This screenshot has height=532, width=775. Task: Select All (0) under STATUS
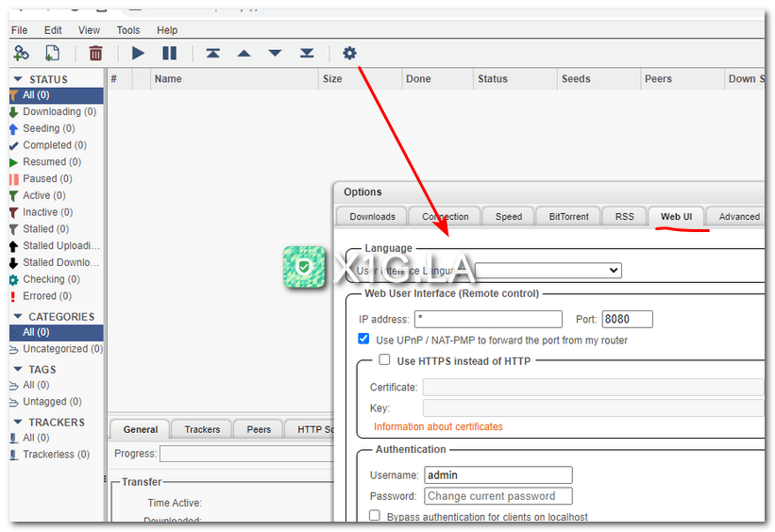(x=56, y=95)
